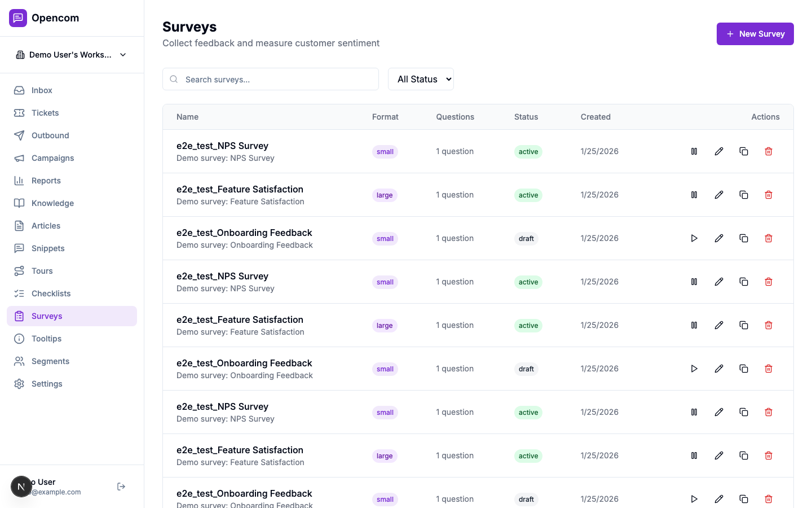
Task: Activate the draft e2e_test_Onboarding Feedback survey
Action: 694,238
